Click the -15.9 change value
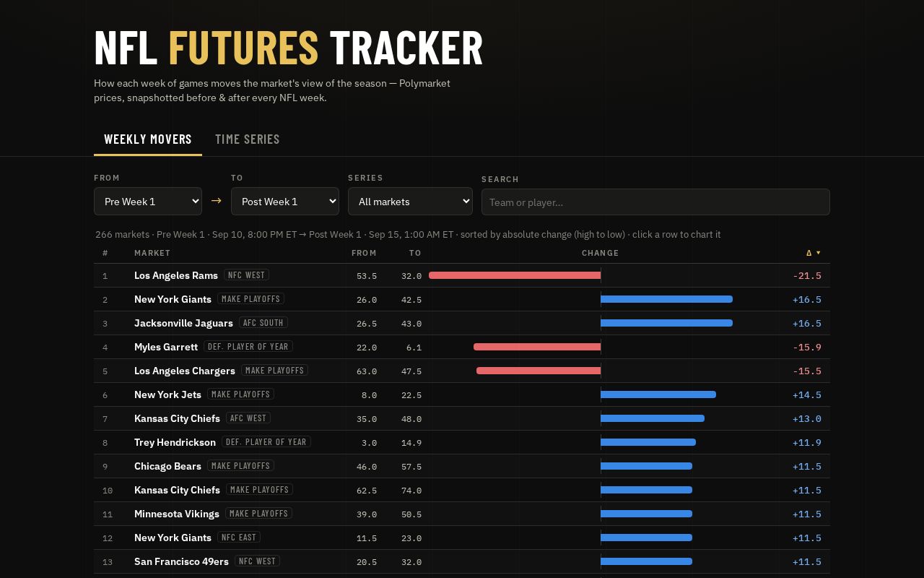 (x=807, y=347)
